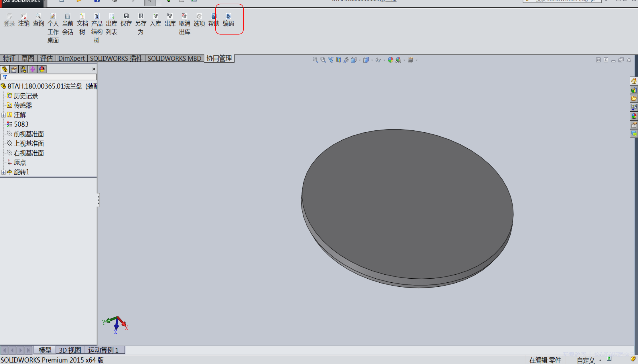Open the FeatureManager design tree tab

click(5, 69)
